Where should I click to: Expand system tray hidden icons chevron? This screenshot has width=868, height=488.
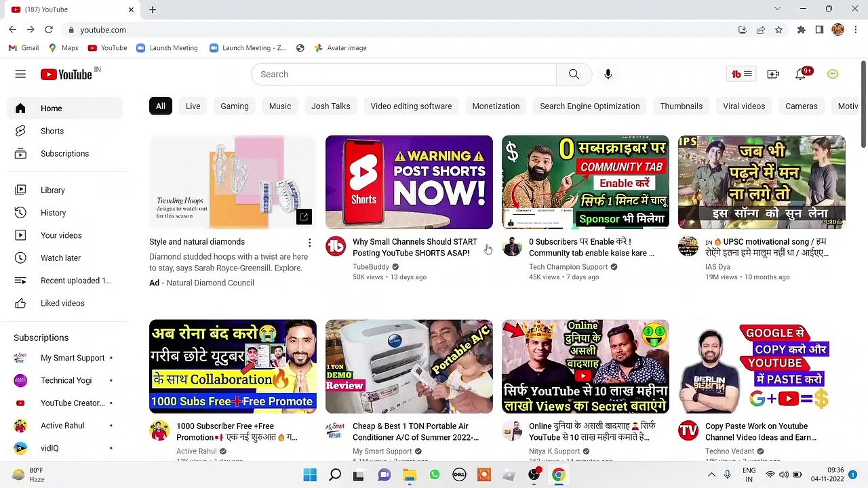[711, 475]
